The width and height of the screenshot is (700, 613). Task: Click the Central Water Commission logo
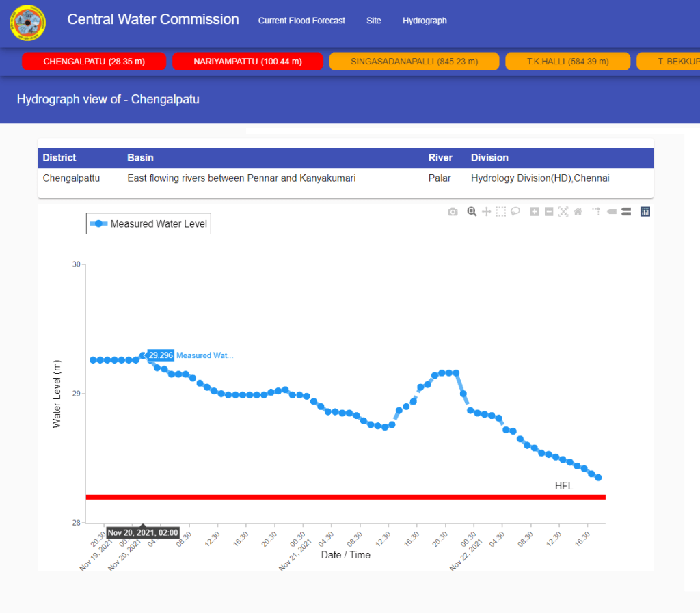28,23
